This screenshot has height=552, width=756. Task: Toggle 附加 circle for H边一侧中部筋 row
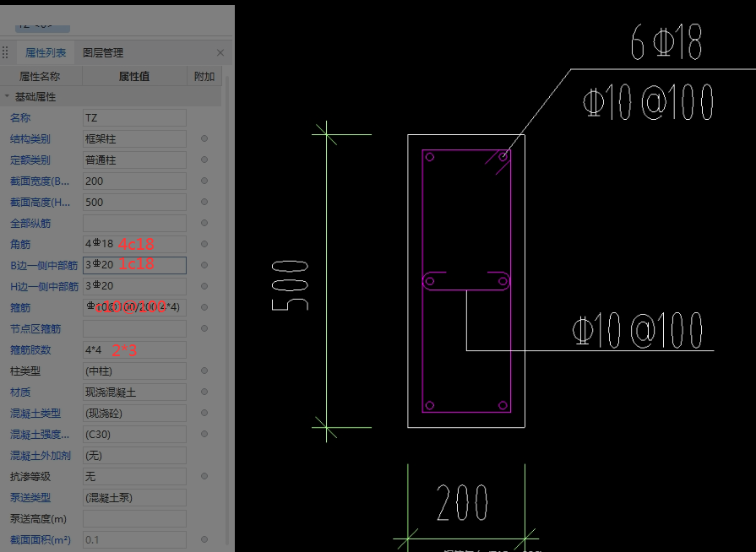pos(204,286)
